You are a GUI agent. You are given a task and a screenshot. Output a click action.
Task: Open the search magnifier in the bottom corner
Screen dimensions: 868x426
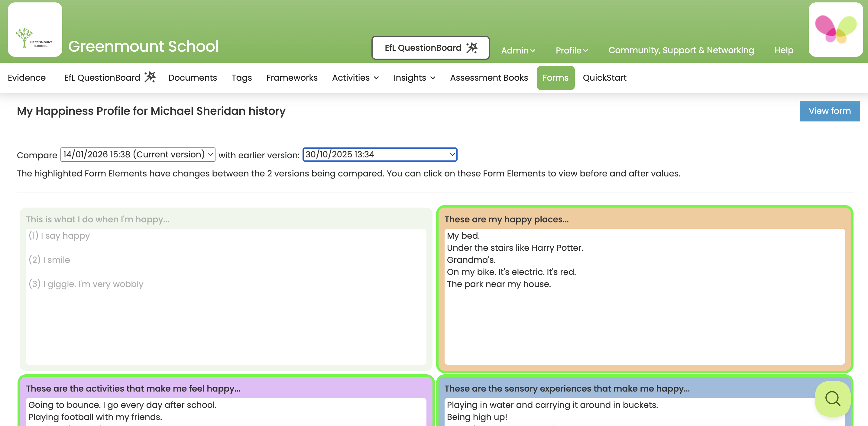pos(832,399)
